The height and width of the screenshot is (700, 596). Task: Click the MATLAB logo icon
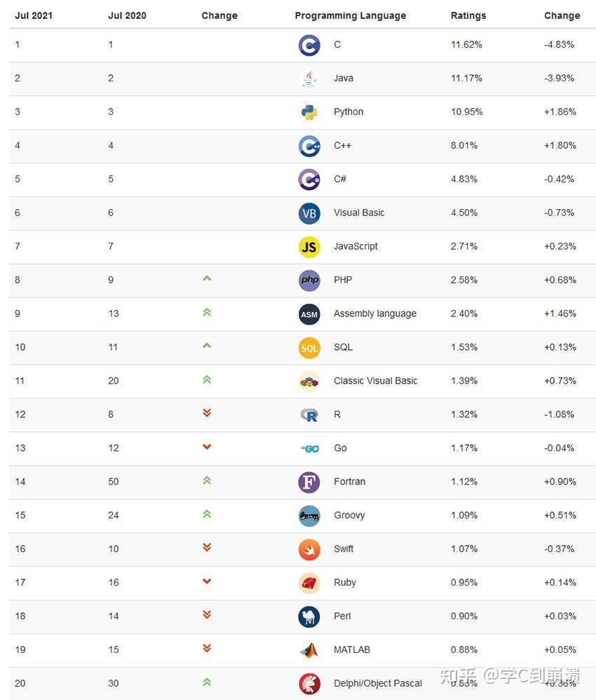tap(309, 650)
